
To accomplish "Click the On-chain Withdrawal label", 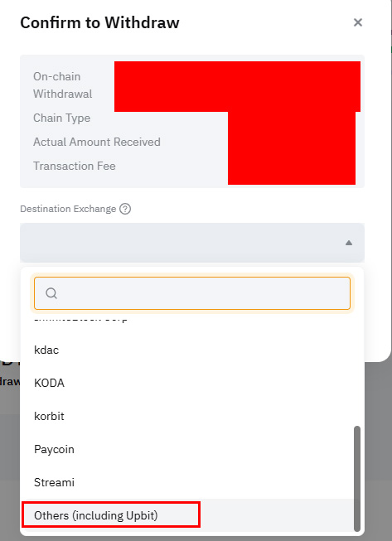I will 63,85.
